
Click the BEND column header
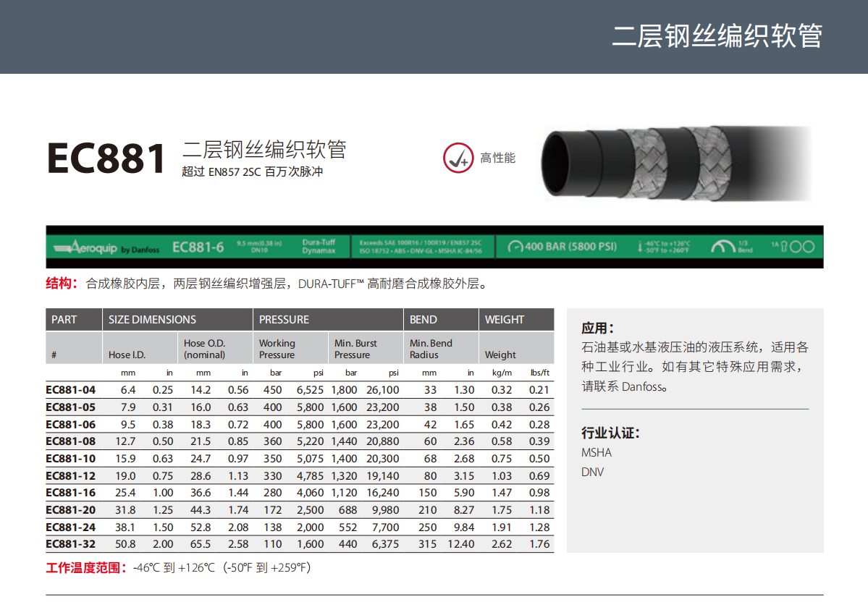pos(424,320)
